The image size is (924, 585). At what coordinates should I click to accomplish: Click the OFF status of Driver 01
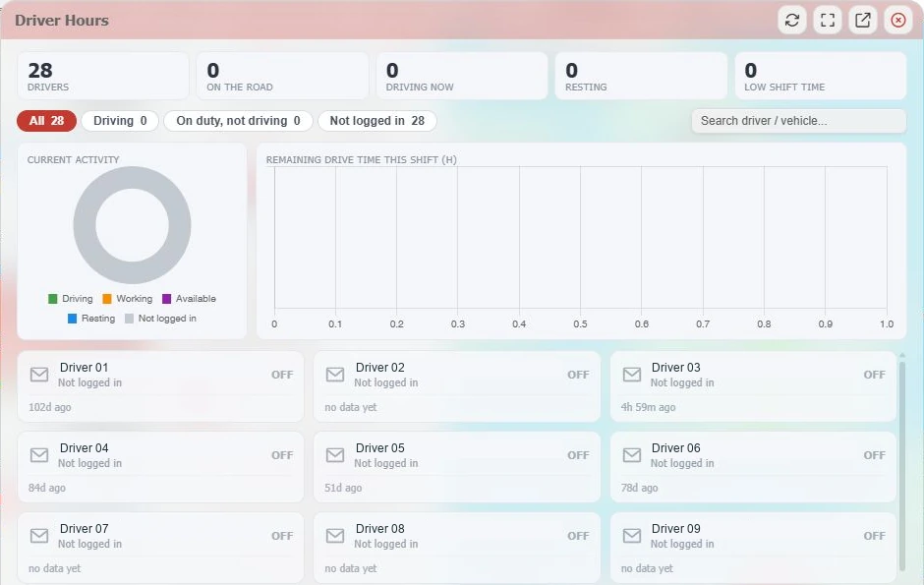pos(282,375)
